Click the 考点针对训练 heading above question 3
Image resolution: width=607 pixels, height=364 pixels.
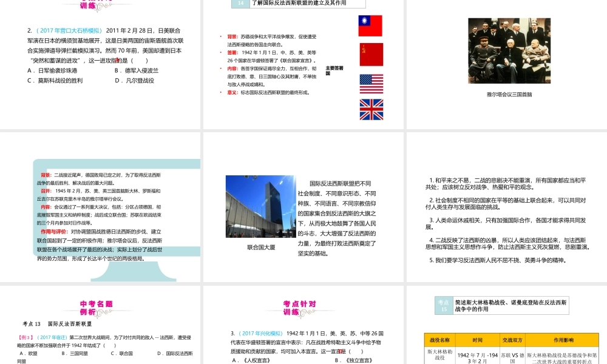[x=299, y=308]
